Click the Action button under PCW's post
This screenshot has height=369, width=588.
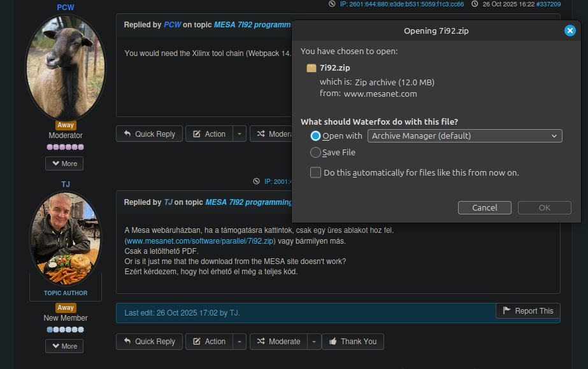209,134
